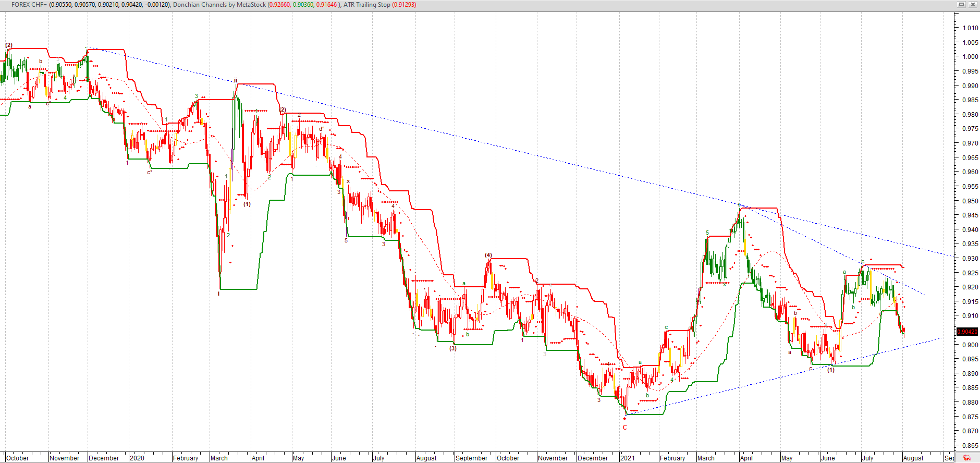
Task: Select the (4) Elliott wave label
Action: 488,255
